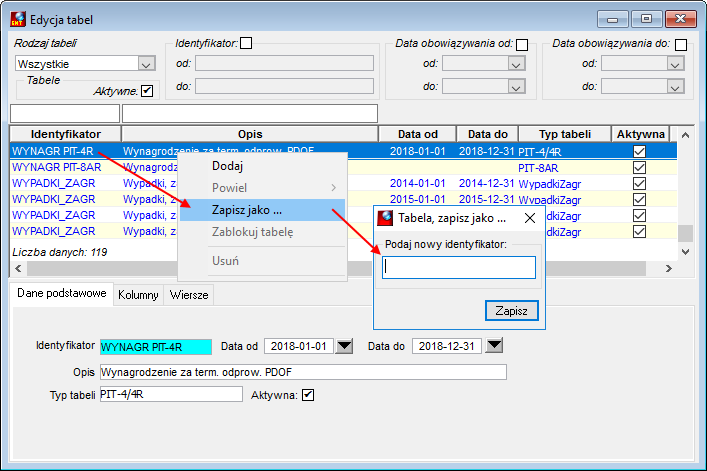Click the Data do field 2018-12-31
This screenshot has width=707, height=471.
pyautogui.click(x=447, y=346)
